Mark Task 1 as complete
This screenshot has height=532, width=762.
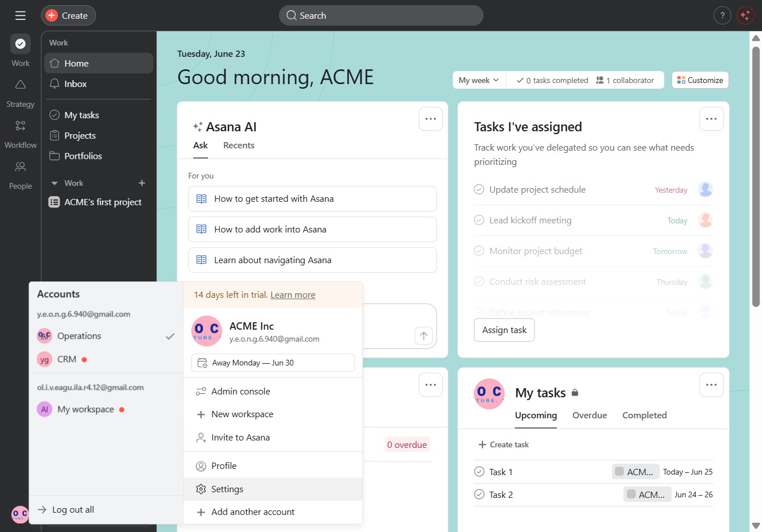pos(479,472)
